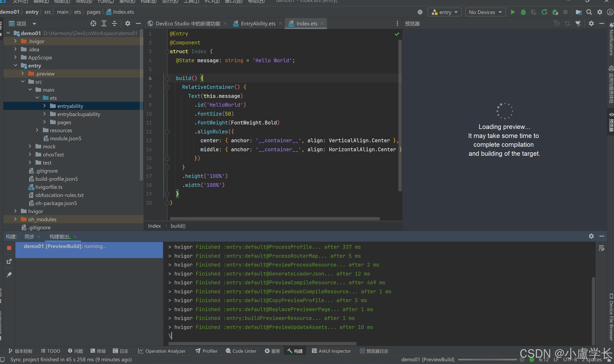
Task: Open build panel settings gear
Action: (x=591, y=236)
